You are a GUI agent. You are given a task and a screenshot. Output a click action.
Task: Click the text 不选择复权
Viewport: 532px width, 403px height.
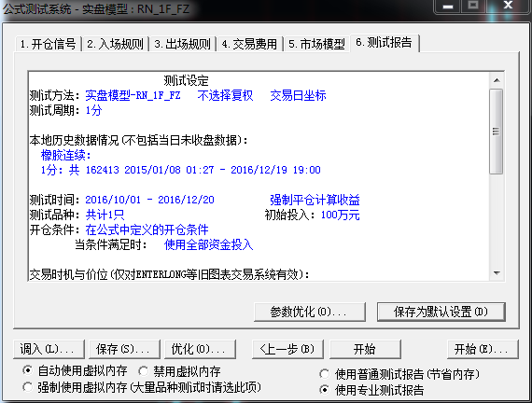click(225, 95)
